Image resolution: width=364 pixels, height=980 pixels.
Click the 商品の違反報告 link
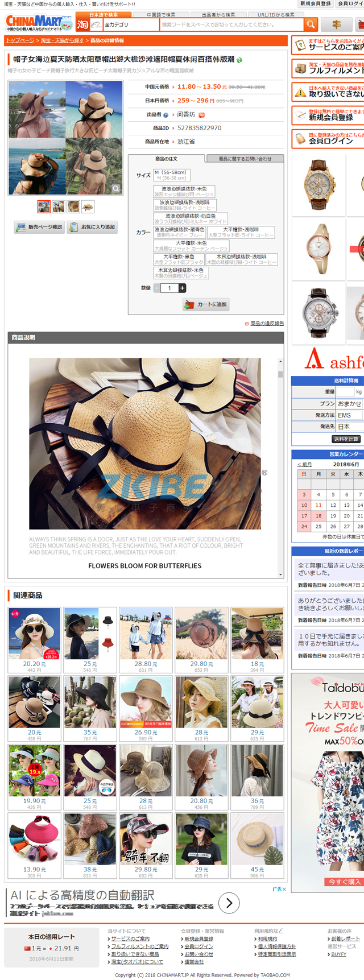pyautogui.click(x=267, y=323)
